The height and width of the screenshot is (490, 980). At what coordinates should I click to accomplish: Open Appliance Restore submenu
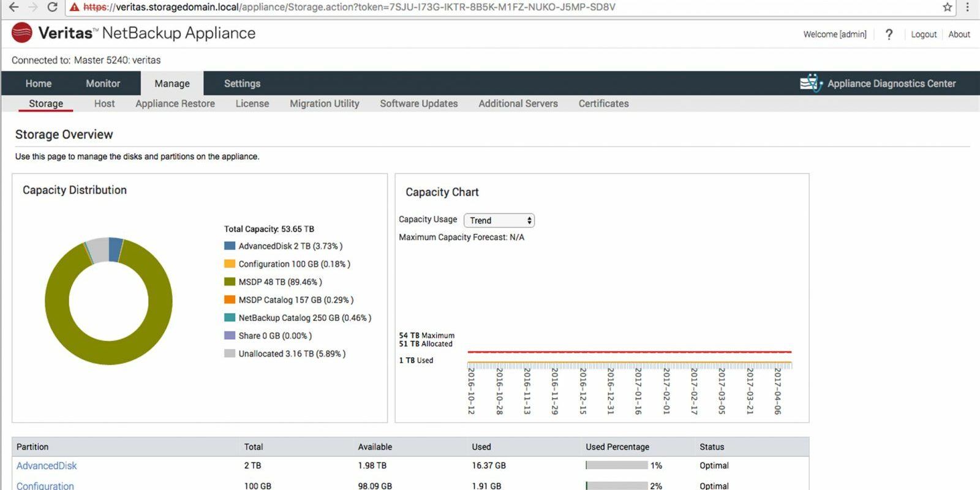coord(175,104)
